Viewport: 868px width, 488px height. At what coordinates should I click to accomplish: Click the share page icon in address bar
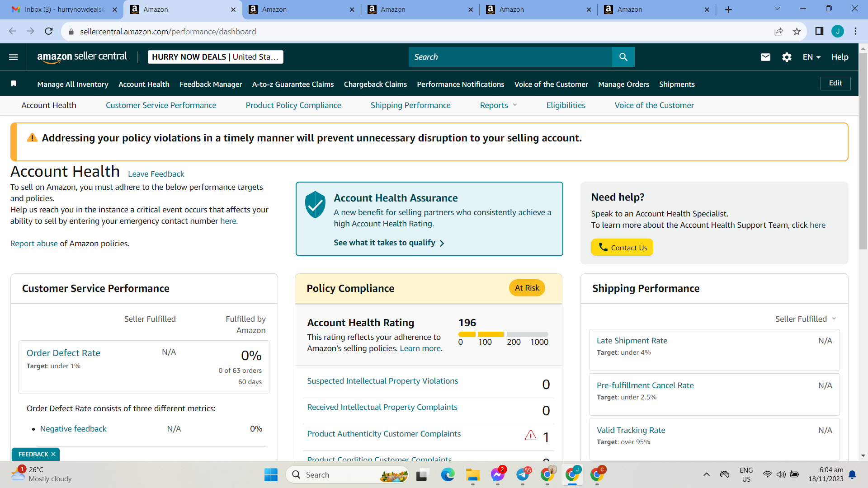778,31
